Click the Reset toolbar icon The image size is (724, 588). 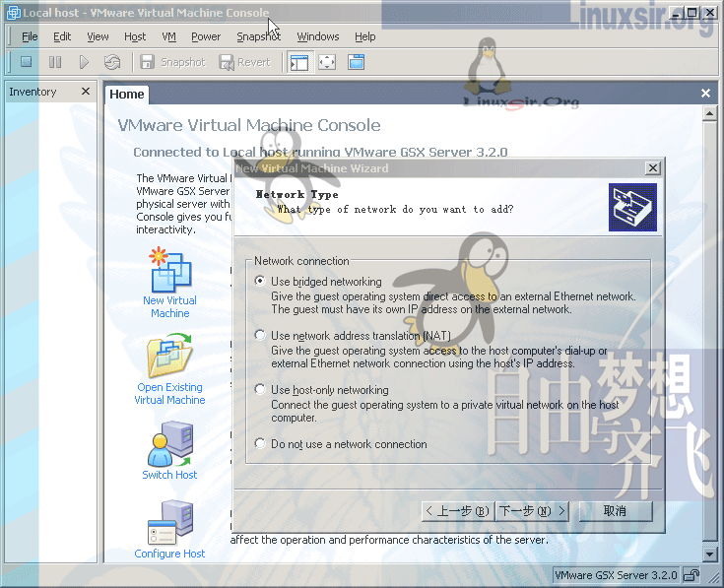(112, 62)
